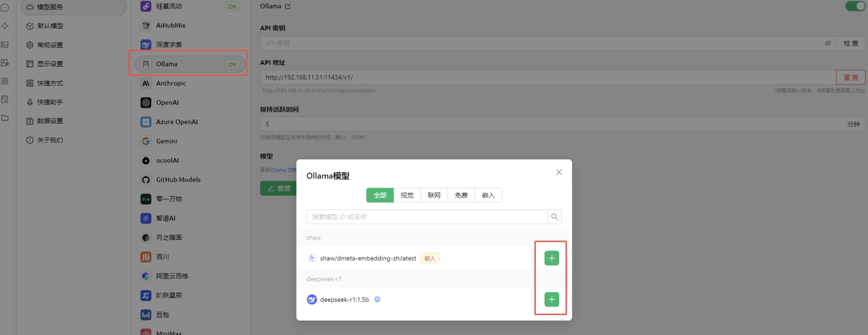Viewport: 868px width, 335px height.
Task: Select the 百川 provider
Action: (190, 257)
